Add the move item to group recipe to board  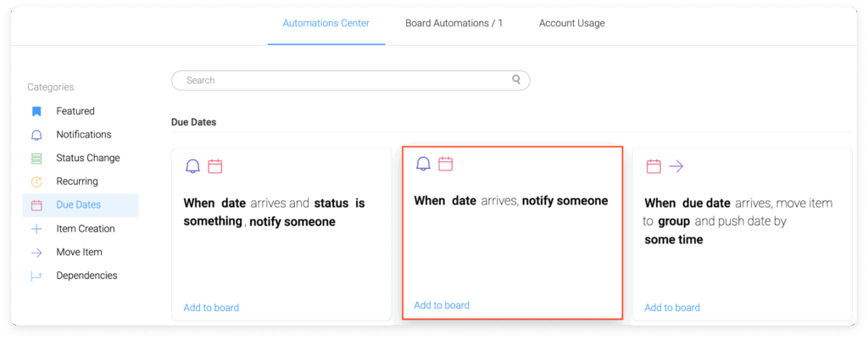click(x=672, y=308)
